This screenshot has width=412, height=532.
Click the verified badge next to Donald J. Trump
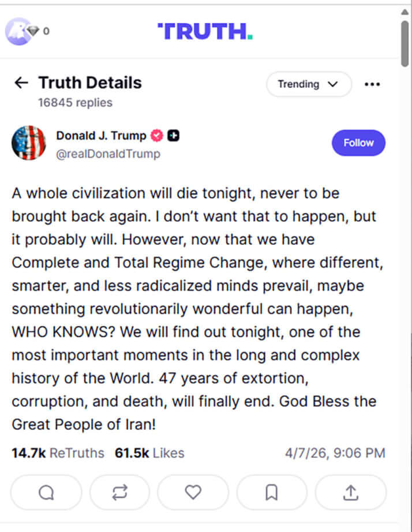click(156, 136)
